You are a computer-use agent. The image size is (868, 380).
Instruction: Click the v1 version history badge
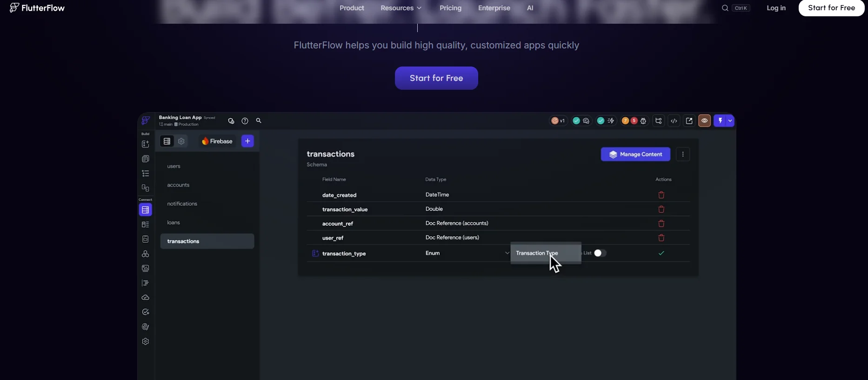(558, 121)
